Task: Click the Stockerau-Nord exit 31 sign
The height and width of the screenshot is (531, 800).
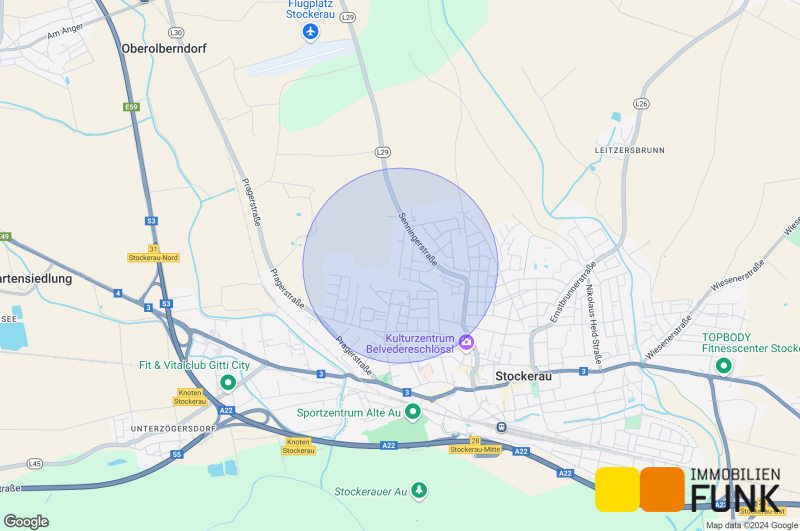Action: pos(153,254)
